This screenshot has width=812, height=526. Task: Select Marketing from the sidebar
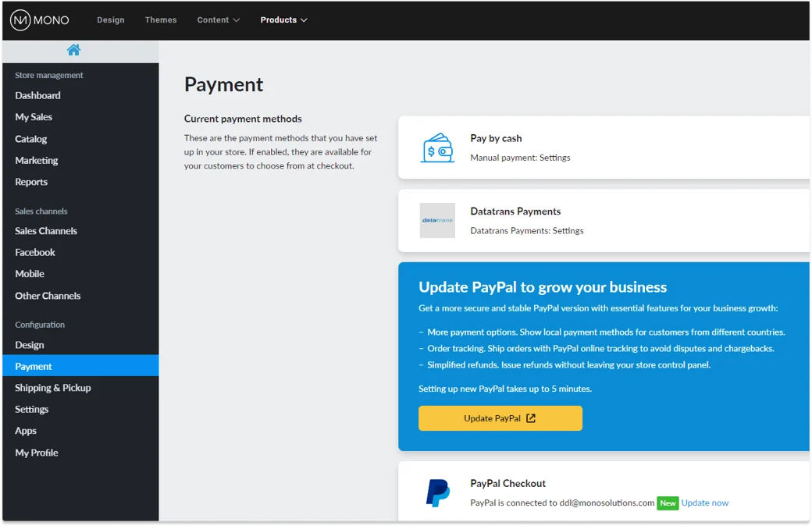tap(36, 160)
